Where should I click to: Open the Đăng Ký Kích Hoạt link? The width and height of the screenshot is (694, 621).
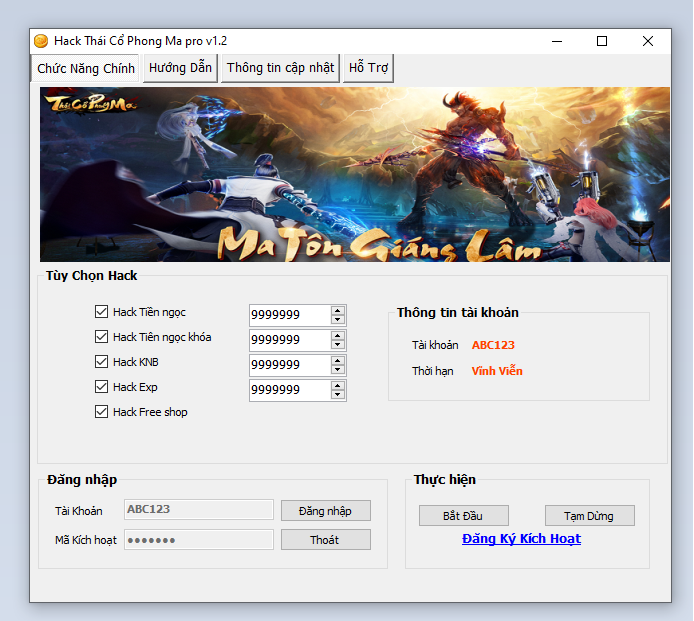[521, 539]
